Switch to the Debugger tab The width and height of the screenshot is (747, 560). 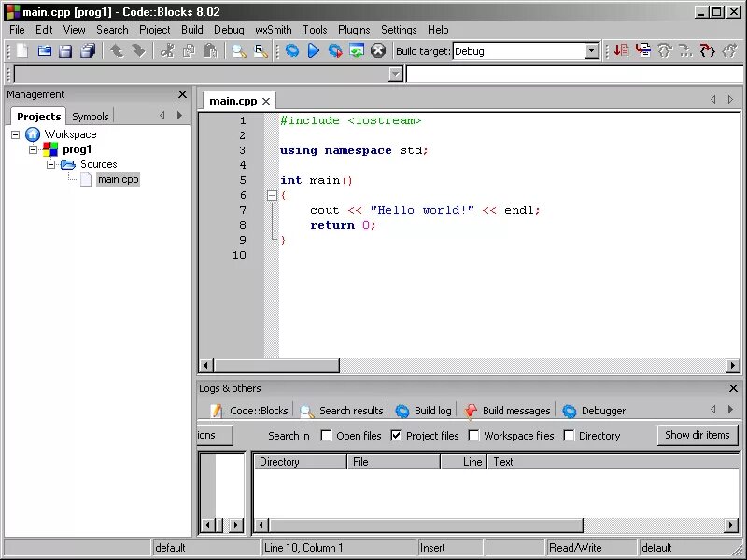point(594,411)
